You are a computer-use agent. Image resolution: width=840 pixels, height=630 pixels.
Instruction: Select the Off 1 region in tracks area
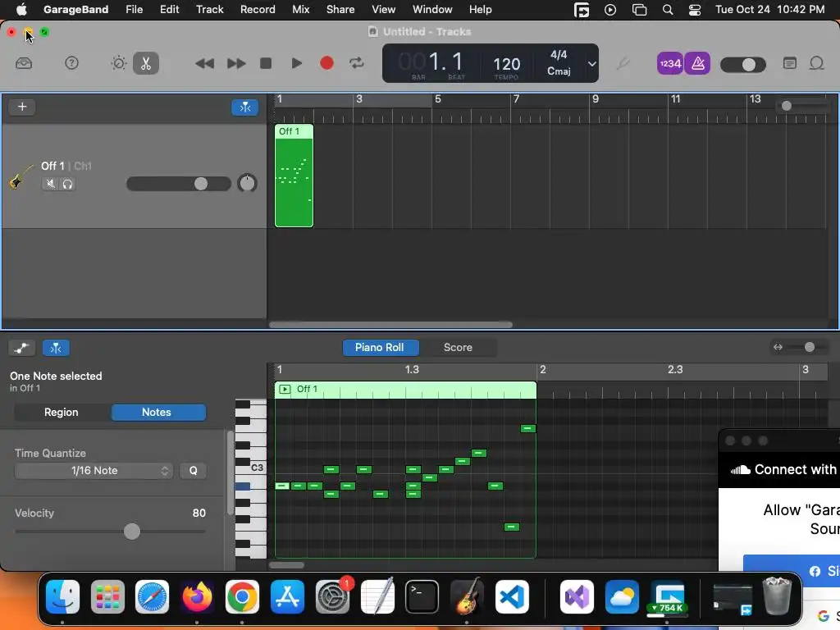(294, 176)
